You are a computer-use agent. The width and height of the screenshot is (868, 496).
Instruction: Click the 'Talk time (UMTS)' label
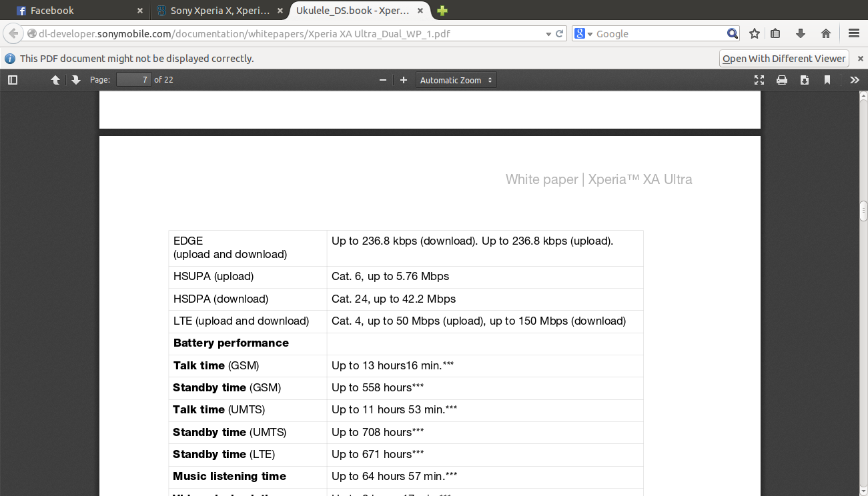(x=219, y=409)
